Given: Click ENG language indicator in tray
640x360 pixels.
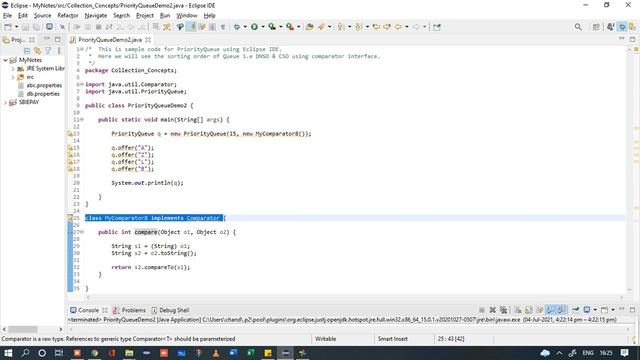Looking at the screenshot, I should 588,353.
